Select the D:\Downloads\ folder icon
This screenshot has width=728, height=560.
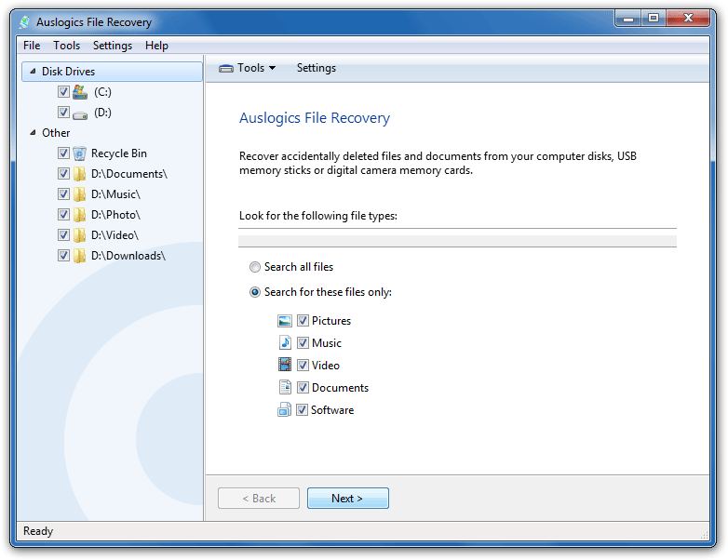tap(80, 256)
